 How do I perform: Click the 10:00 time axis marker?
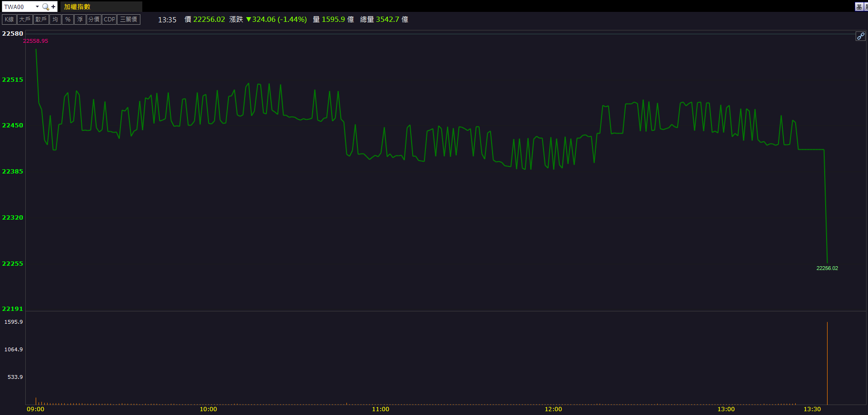point(208,409)
